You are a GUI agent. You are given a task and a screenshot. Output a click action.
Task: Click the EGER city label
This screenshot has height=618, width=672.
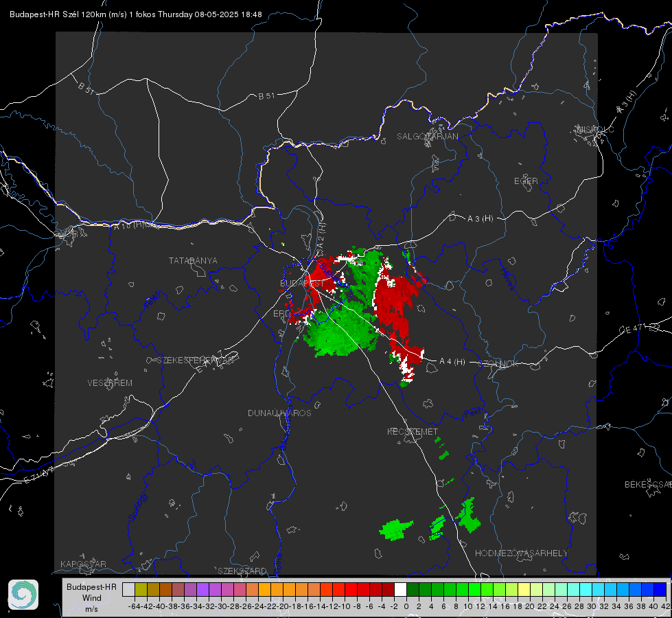526,181
